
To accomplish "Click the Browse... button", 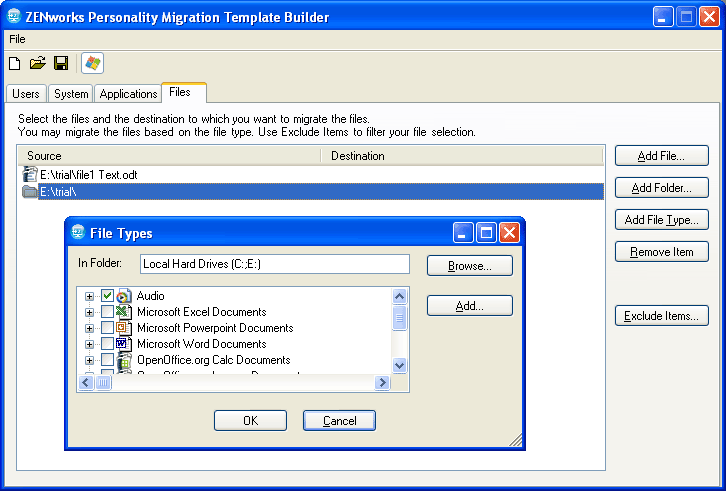I will (x=469, y=266).
